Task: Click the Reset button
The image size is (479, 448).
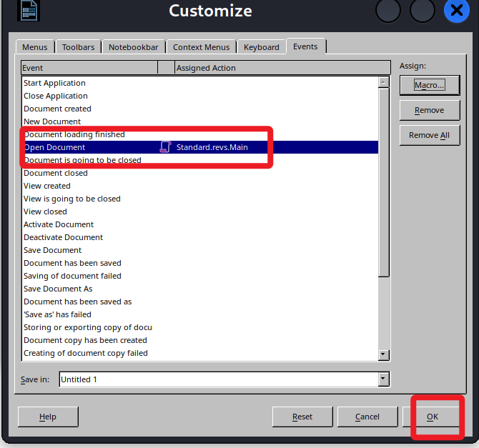Action: [302, 417]
